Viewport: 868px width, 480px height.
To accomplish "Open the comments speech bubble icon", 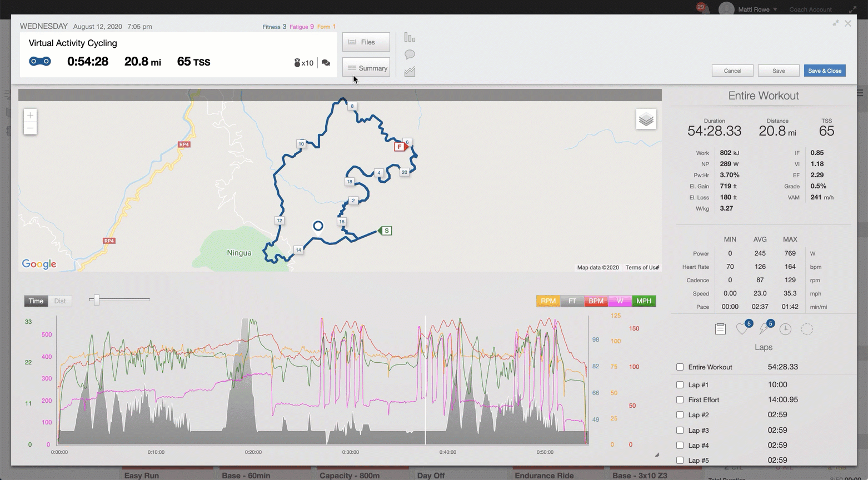I will coord(410,54).
